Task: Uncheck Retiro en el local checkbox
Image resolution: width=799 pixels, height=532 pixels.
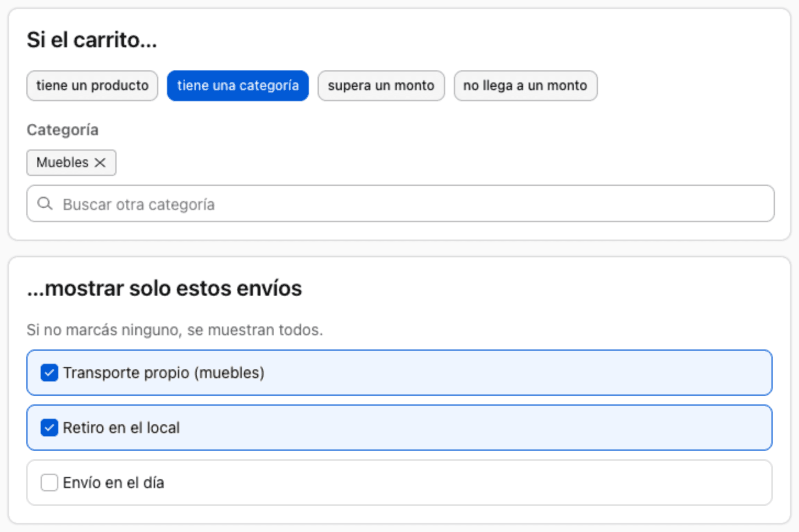Action: pos(49,428)
